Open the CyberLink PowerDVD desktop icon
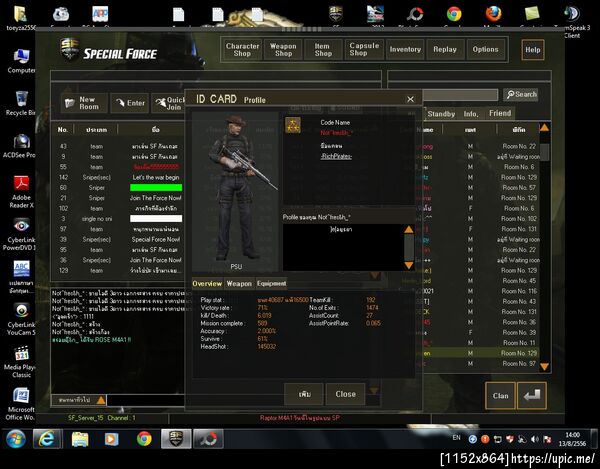Image resolution: width=600 pixels, height=469 pixels. pyautogui.click(x=20, y=234)
